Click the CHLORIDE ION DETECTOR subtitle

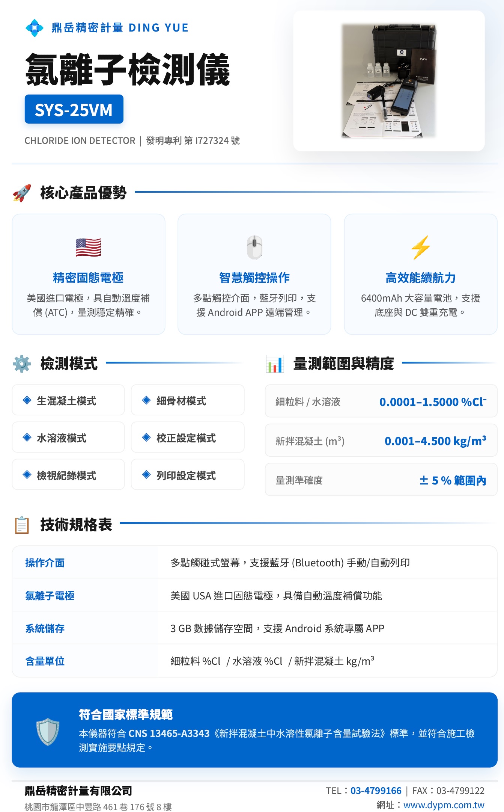[80, 140]
